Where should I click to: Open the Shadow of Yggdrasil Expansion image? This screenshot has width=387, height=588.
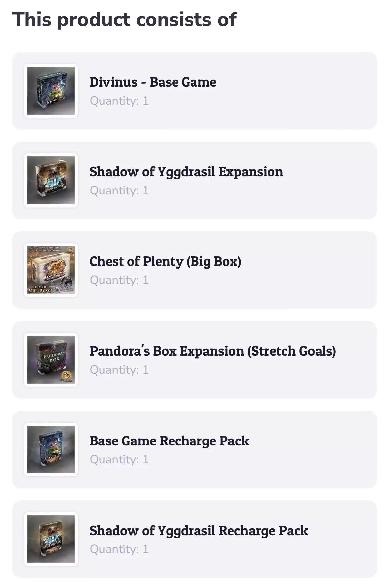point(51,180)
